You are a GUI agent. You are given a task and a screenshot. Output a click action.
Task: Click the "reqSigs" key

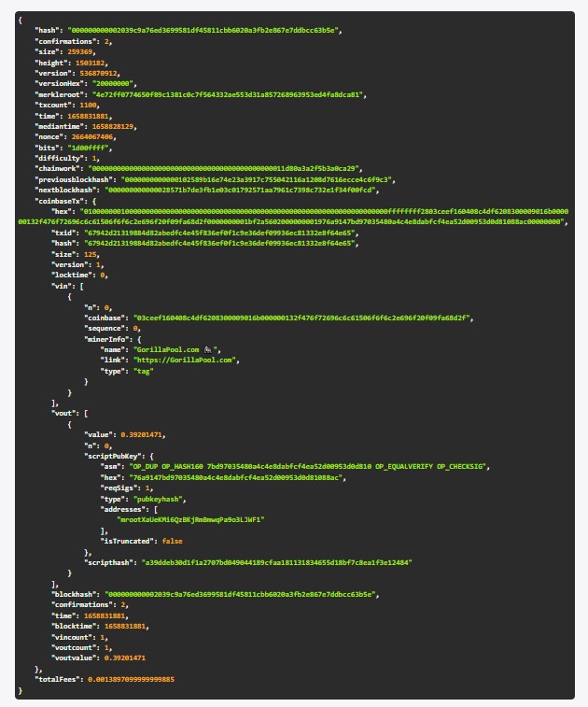(x=117, y=488)
